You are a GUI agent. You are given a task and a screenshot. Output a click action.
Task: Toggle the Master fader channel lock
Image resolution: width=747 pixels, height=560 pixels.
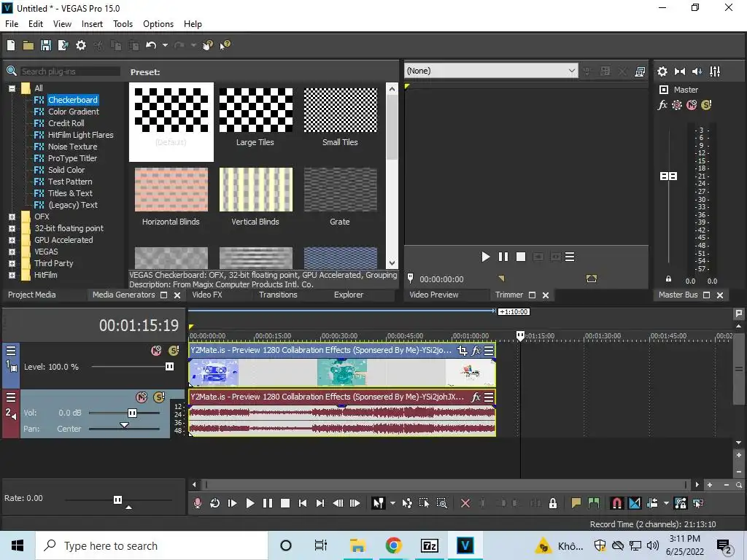668,279
